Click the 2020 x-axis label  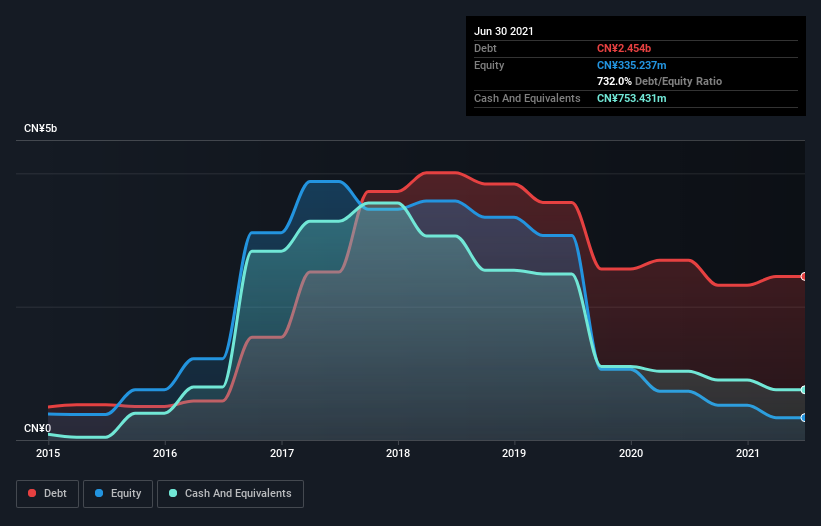click(x=631, y=453)
